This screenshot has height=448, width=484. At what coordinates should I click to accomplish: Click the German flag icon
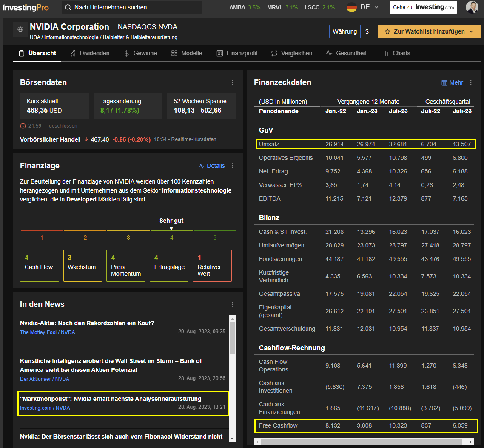[352, 7]
